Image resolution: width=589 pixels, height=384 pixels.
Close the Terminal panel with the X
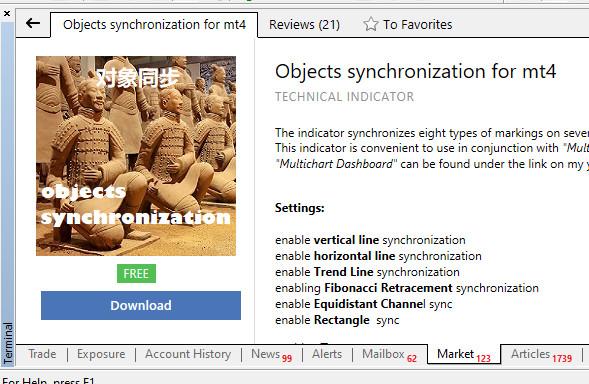coord(7,14)
